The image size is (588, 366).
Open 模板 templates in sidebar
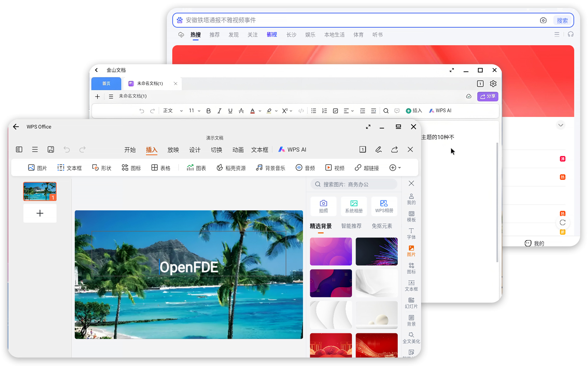(x=411, y=217)
